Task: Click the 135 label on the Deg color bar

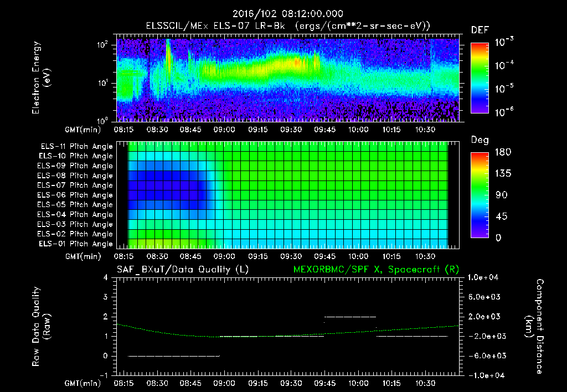Action: click(503, 174)
